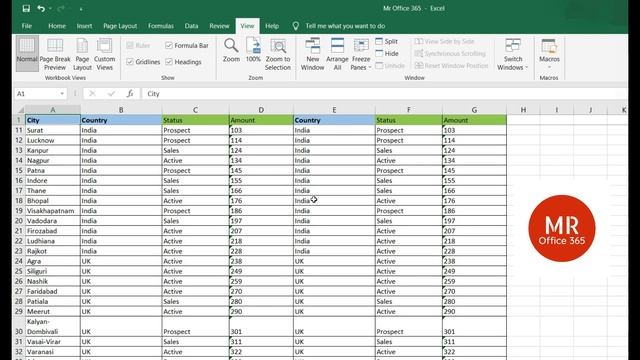
Task: Toggle the Gridlines checkbox
Action: [130, 62]
